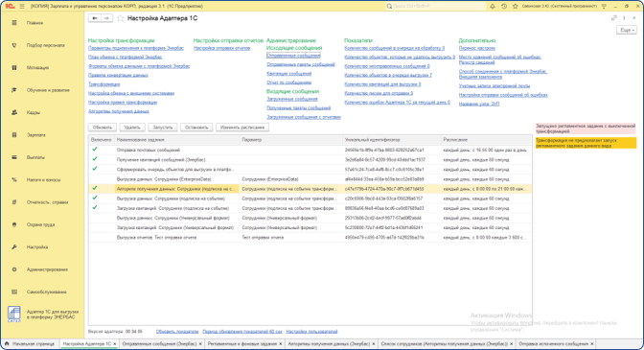Open the vertical dots form menu
The width and height of the screenshot is (644, 350).
coord(624,18)
